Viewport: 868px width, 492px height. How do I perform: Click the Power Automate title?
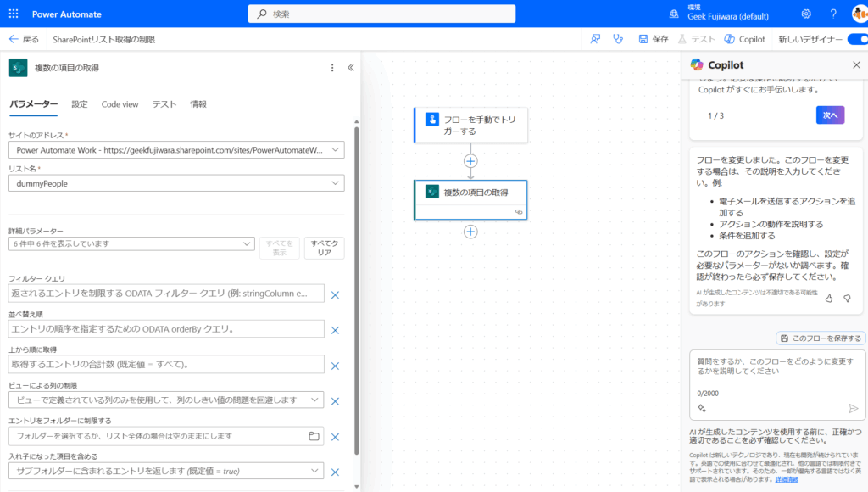[x=66, y=14]
